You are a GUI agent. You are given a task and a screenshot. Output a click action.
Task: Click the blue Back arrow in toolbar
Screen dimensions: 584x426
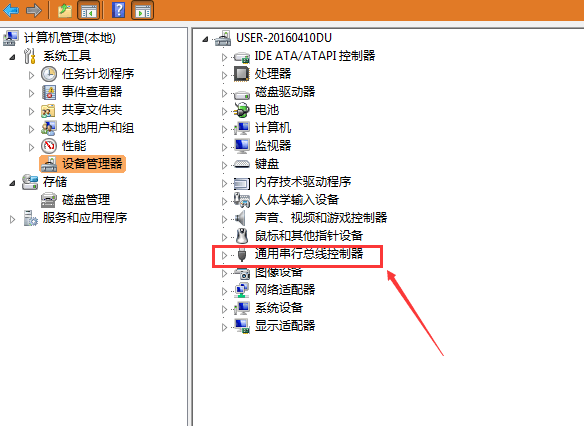tap(11, 10)
